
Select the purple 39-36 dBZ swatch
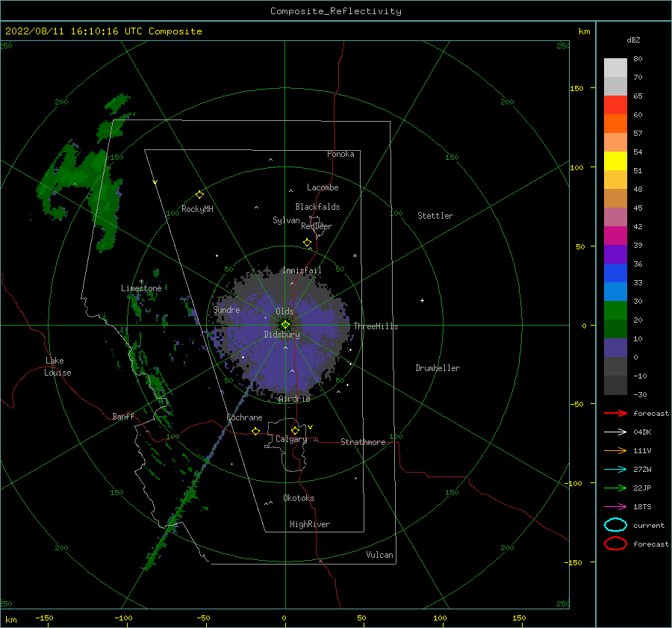pos(615,255)
